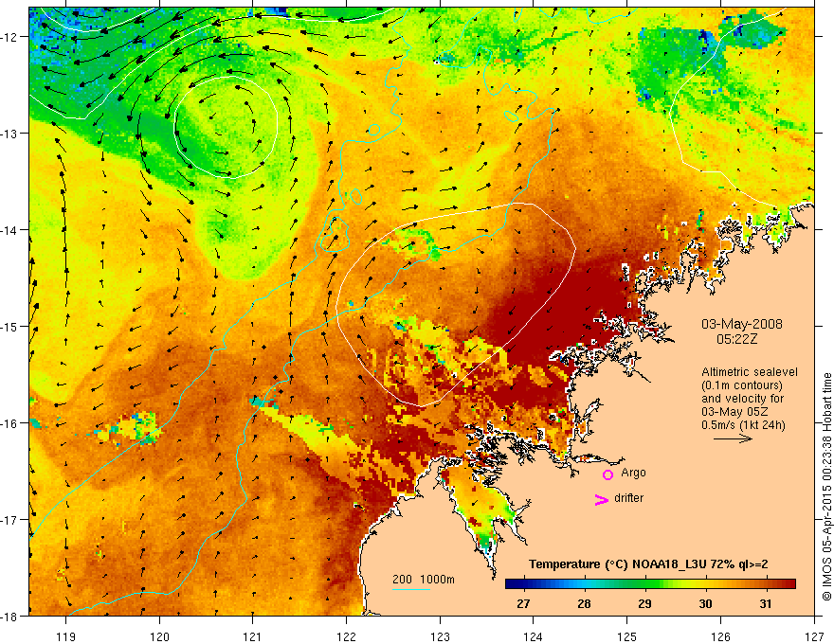Viewport: 834px width, 644px height.
Task: Click the color bar tick label '27'
Action: coord(523,603)
